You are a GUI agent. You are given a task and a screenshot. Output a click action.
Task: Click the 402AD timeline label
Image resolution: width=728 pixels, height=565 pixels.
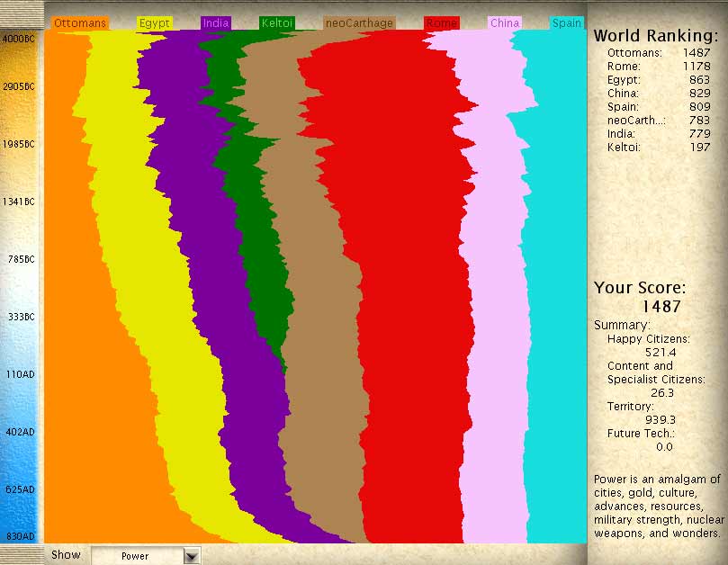(20, 432)
